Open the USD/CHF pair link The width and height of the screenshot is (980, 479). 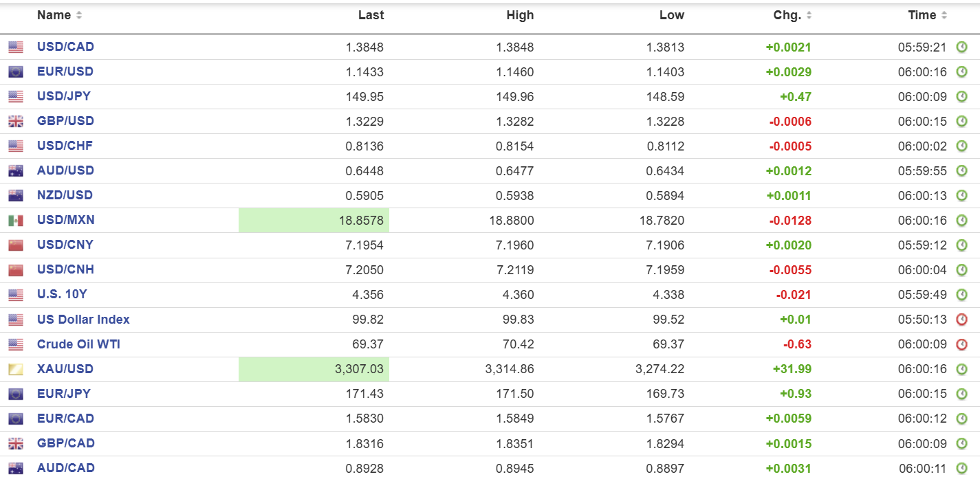pyautogui.click(x=65, y=146)
